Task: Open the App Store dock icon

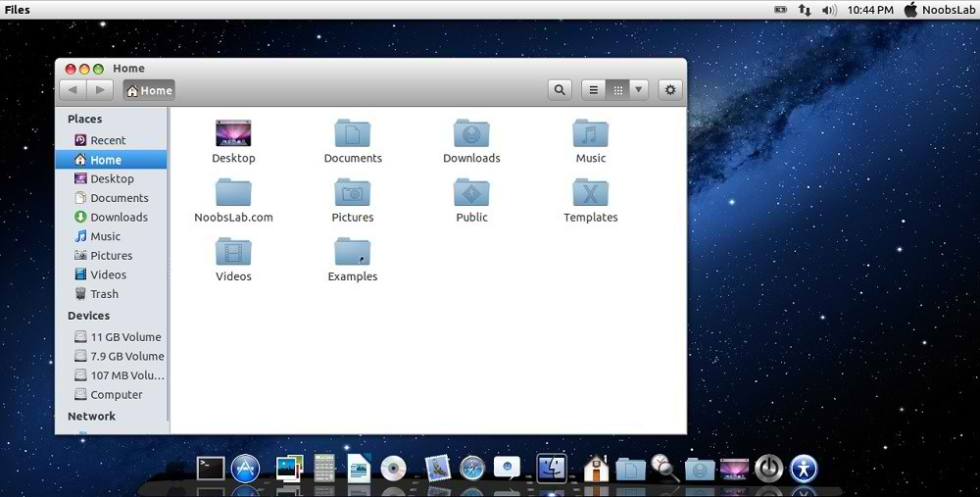Action: point(245,469)
